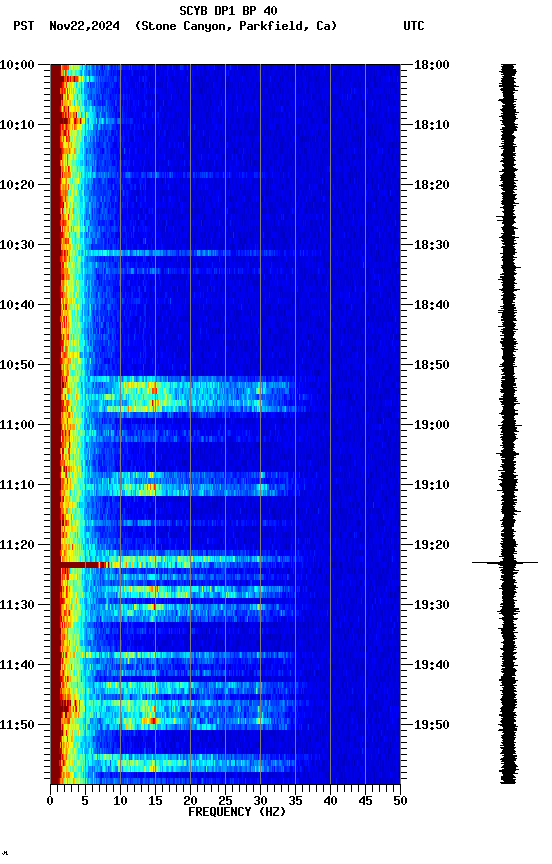Click the 15 Hz frequency axis label
This screenshot has width=552, height=864.
pos(155,801)
